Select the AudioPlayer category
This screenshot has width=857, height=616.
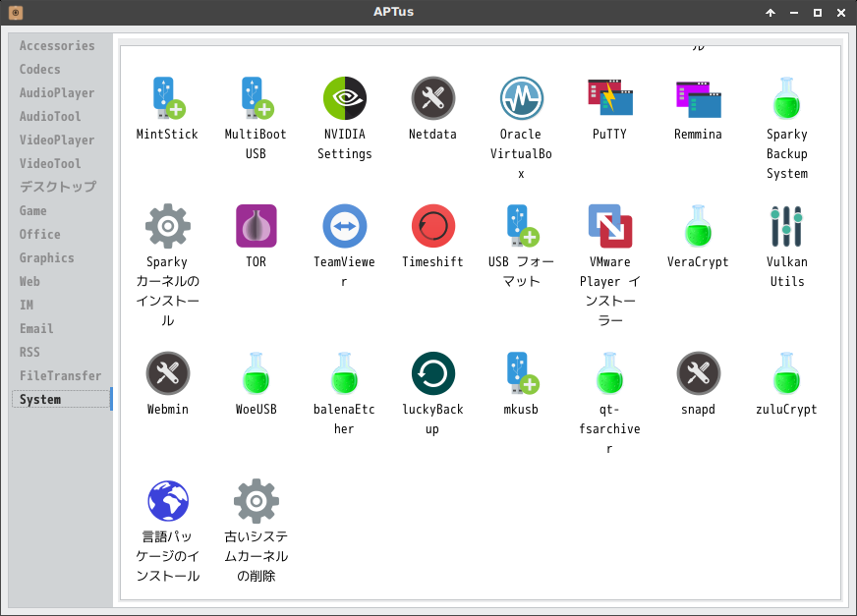pos(57,93)
